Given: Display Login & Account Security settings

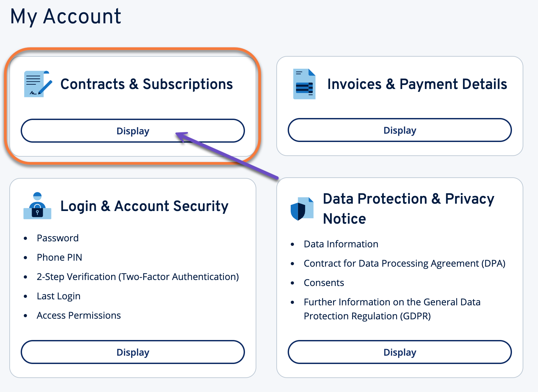Looking at the screenshot, I should coord(132,352).
